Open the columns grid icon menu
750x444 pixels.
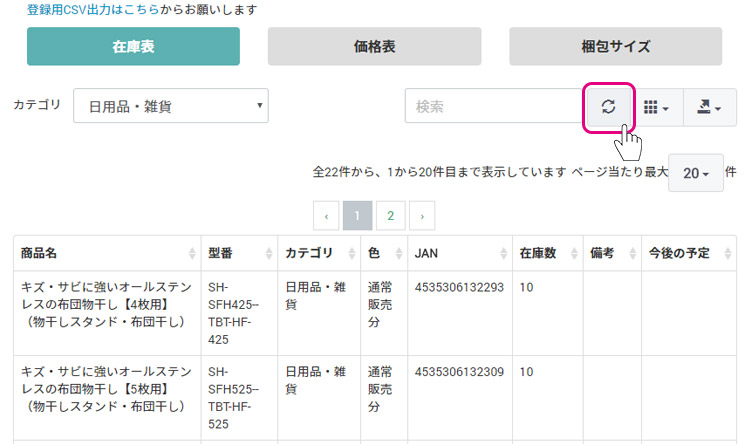tap(656, 107)
